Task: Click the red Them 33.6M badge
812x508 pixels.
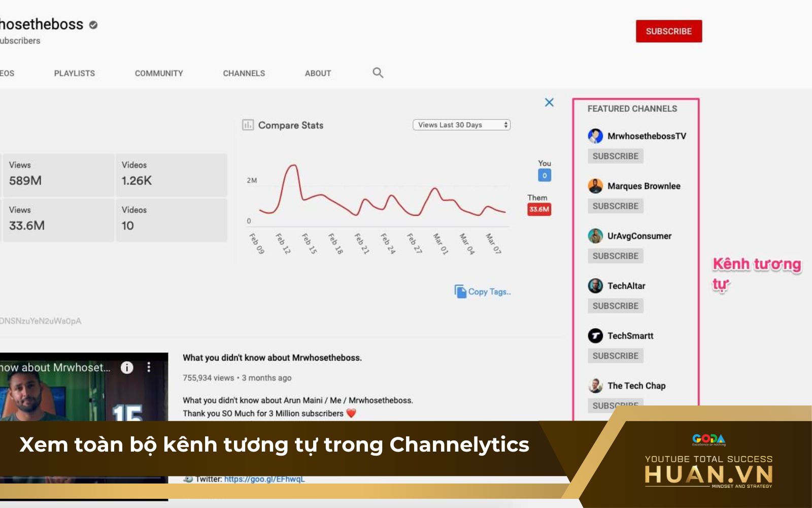Action: [539, 209]
